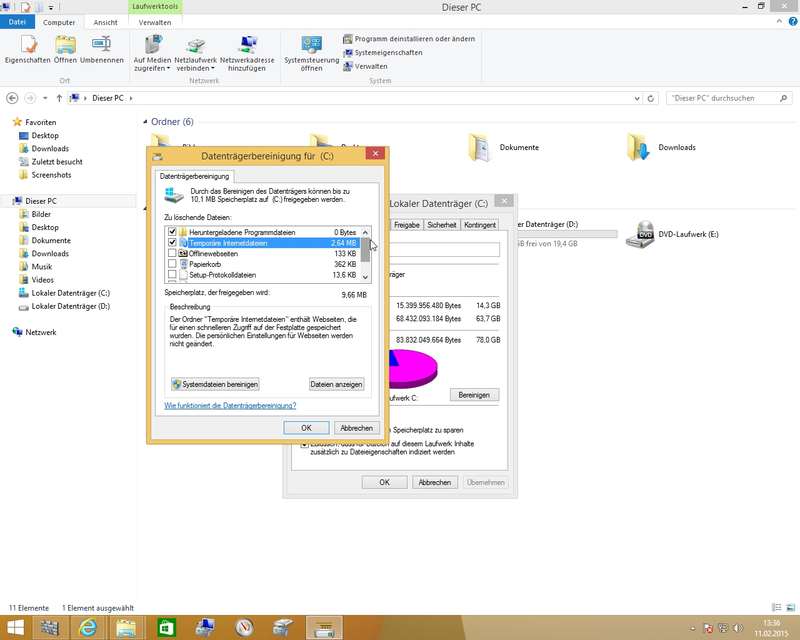Refresh the Dieser PC view
800x640 pixels.
click(x=651, y=99)
